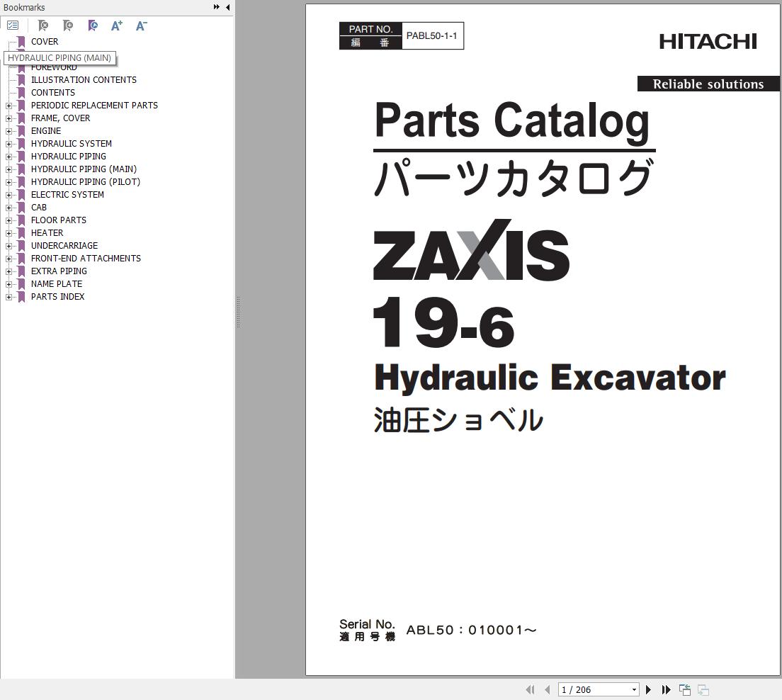This screenshot has width=782, height=700.
Task: Collapse the Bookmarks panel with left arrow
Action: pyautogui.click(x=228, y=7)
